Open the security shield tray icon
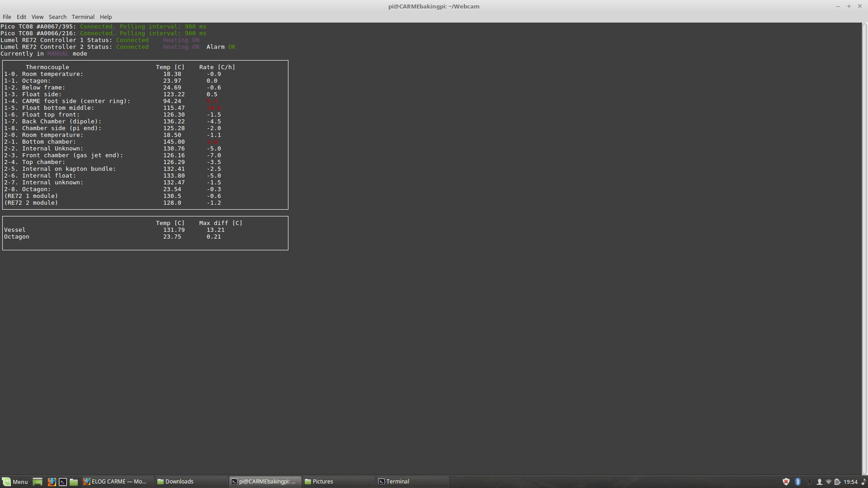Screen dimensions: 868x488 (x=787, y=482)
